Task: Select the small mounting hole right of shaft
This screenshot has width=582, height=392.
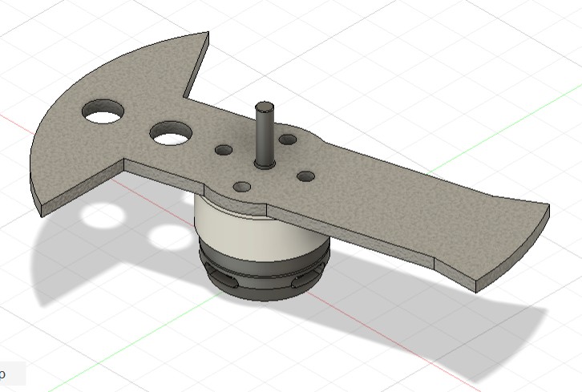Action: click(305, 176)
